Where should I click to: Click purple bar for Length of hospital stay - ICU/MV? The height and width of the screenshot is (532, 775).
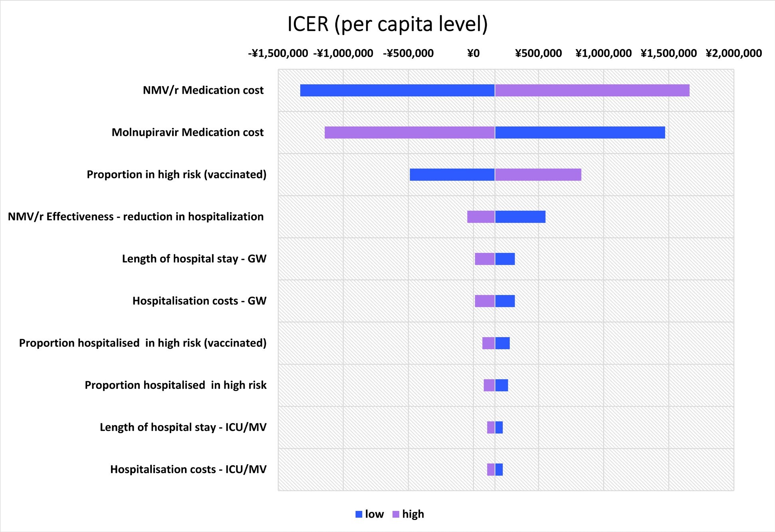(x=491, y=427)
